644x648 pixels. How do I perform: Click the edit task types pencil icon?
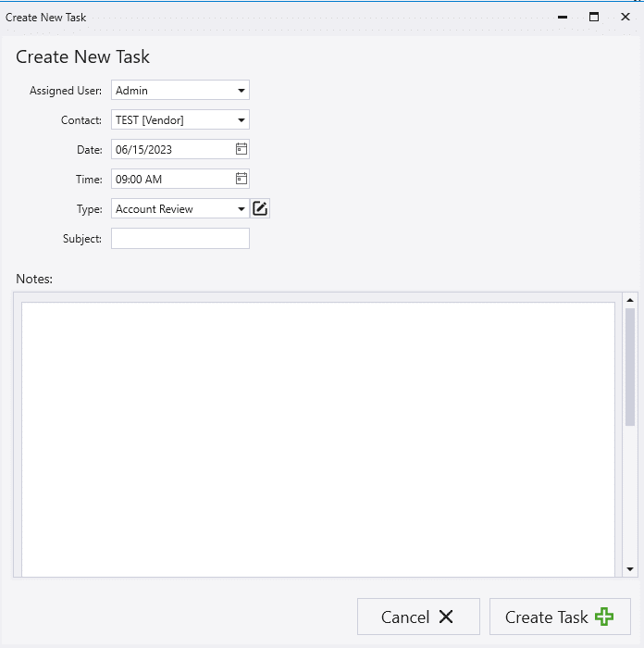coord(260,208)
